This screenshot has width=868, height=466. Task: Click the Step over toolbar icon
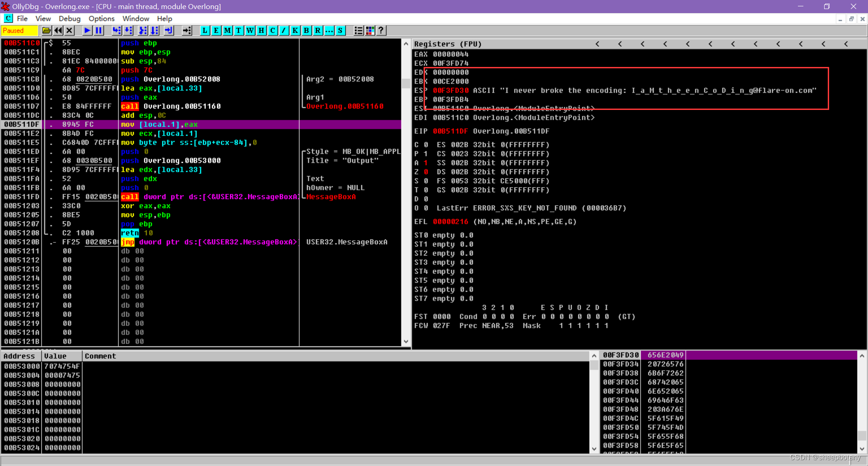[128, 30]
